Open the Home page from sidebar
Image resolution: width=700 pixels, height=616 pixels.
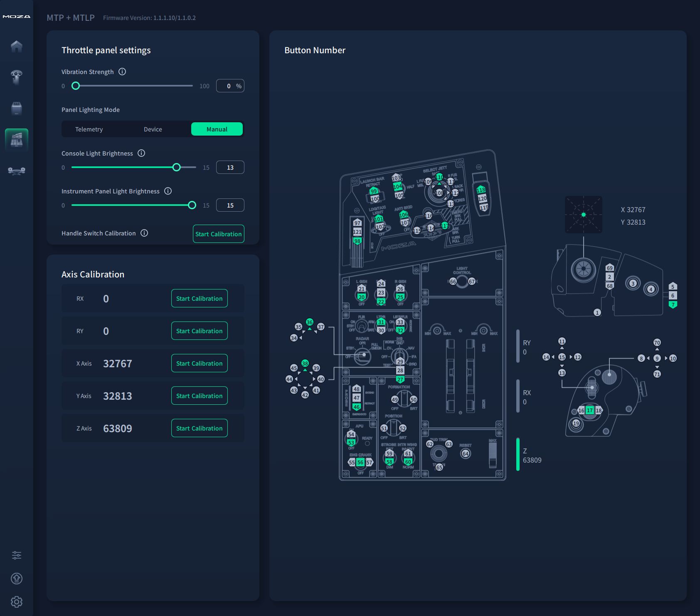point(17,46)
